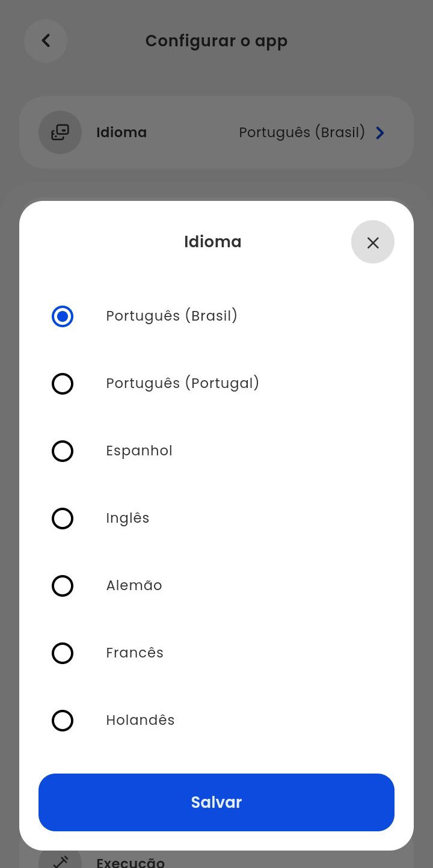Image resolution: width=433 pixels, height=868 pixels.
Task: Choose the Francês radio button
Action: click(x=63, y=653)
